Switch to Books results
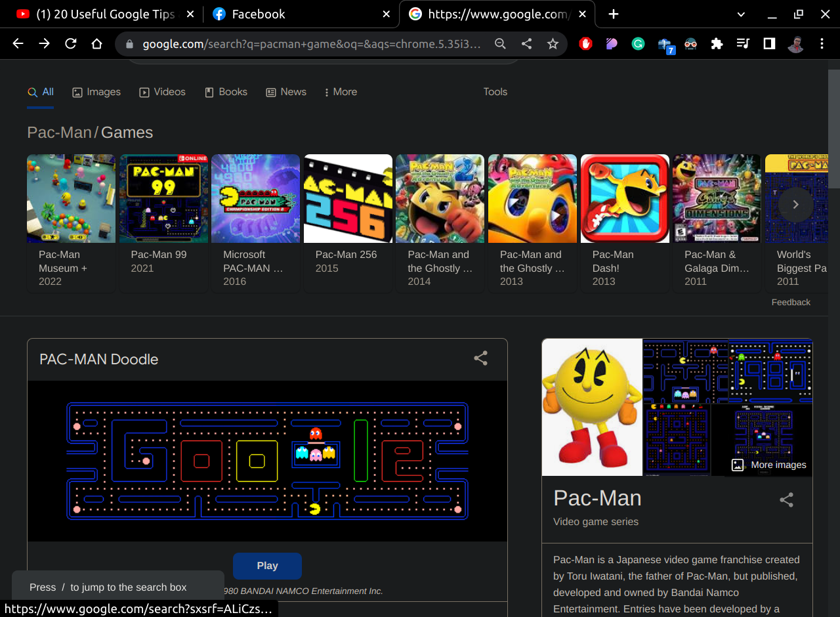Viewport: 840px width, 617px height. [x=226, y=92]
